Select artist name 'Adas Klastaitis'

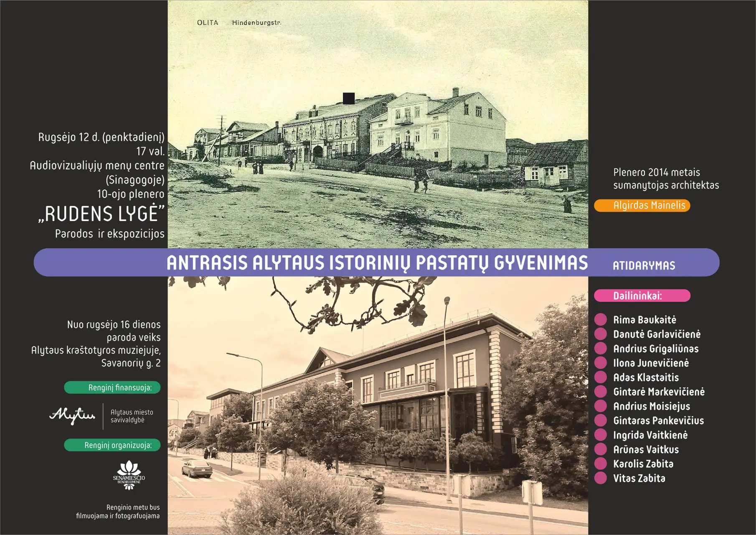click(646, 377)
